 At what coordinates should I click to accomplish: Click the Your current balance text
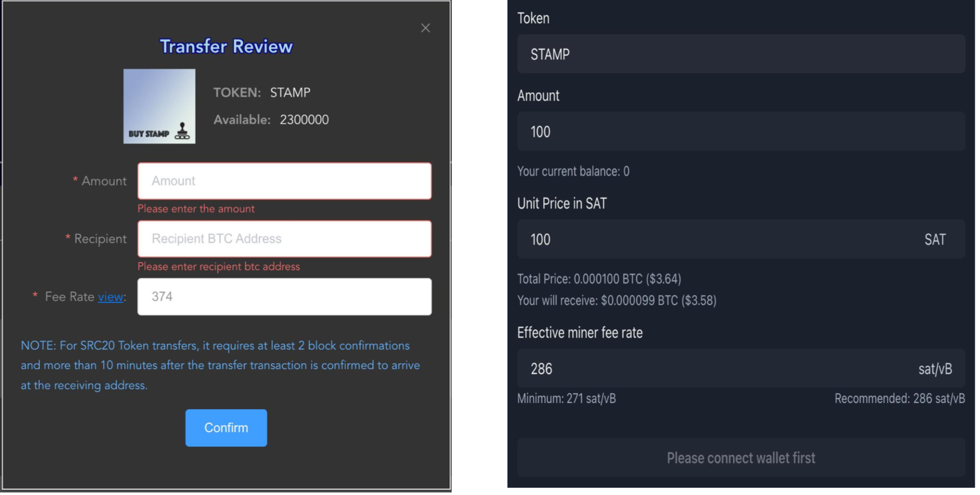click(573, 171)
